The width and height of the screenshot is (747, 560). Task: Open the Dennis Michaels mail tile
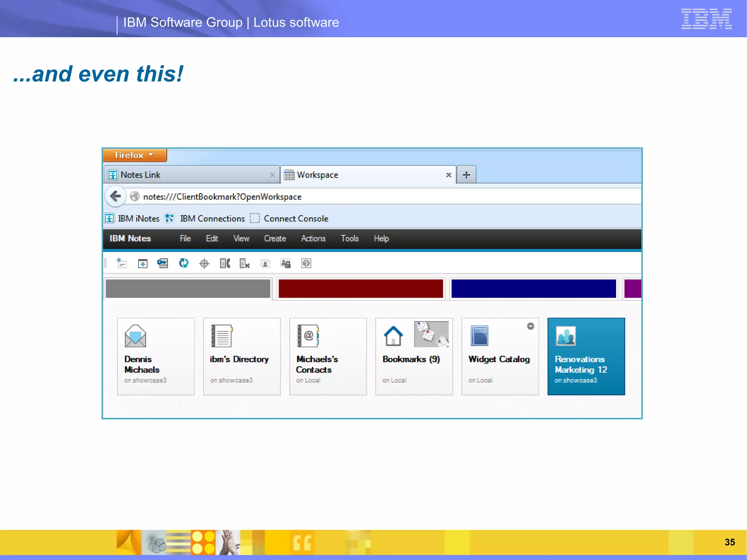156,356
